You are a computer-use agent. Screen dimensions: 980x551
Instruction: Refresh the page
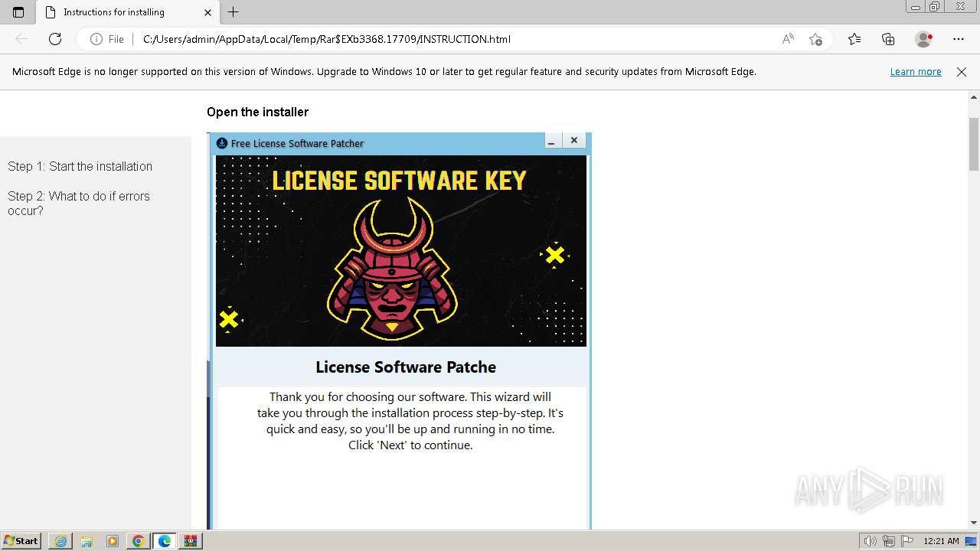[55, 39]
